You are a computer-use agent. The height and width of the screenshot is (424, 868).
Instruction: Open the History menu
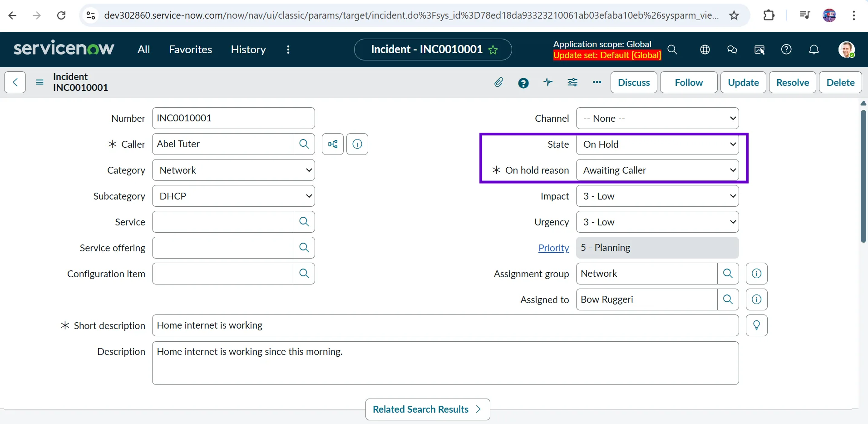pos(248,50)
